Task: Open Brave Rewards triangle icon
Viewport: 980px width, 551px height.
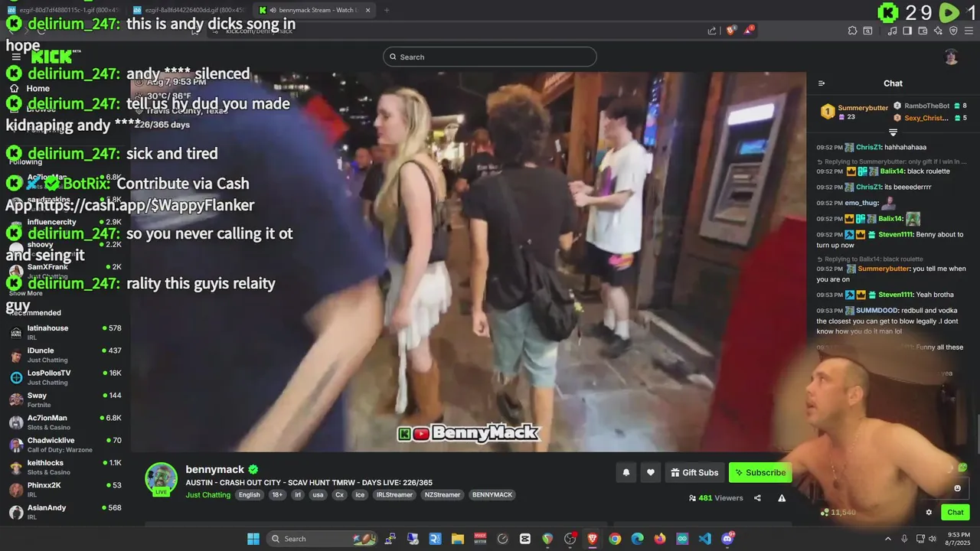Action: pyautogui.click(x=750, y=31)
